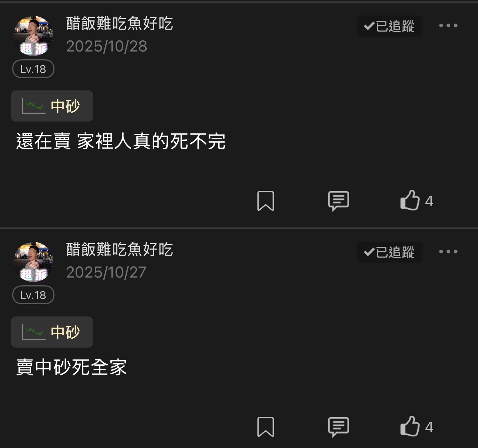
Task: Open the 中砂 stock tag in the second post
Action: click(52, 332)
